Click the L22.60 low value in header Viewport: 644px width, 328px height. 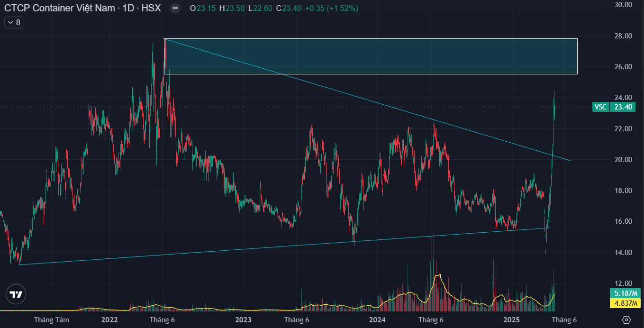pos(261,8)
